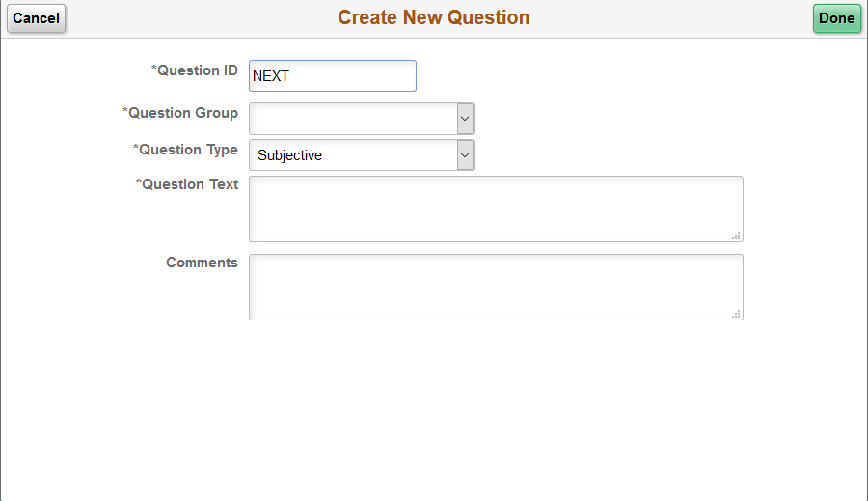Open the Question Group dropdown
The height and width of the screenshot is (501, 868).
[x=362, y=119]
